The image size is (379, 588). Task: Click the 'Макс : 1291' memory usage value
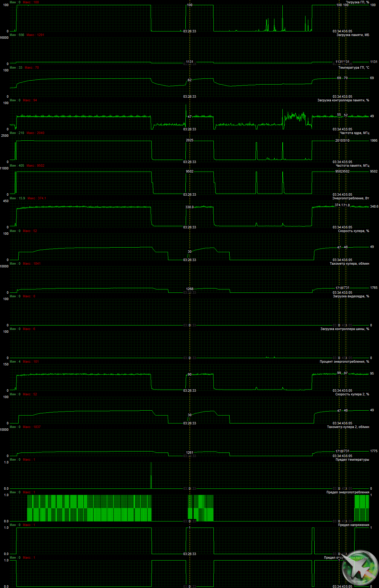click(x=35, y=35)
